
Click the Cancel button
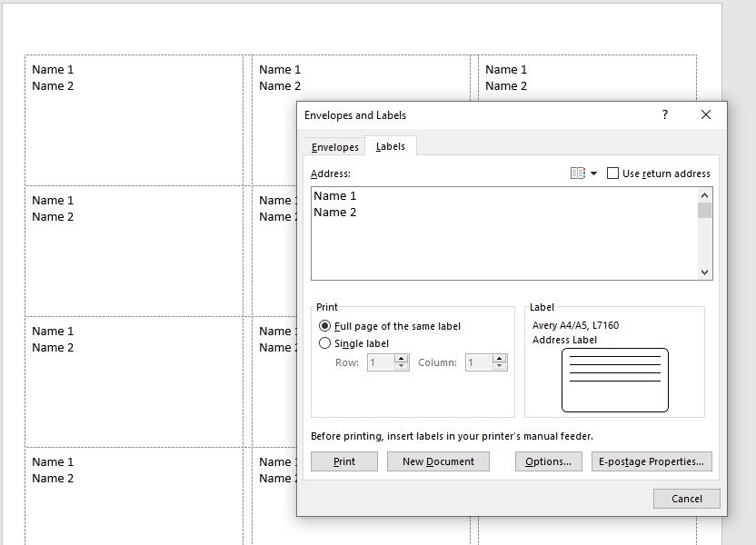(x=687, y=499)
